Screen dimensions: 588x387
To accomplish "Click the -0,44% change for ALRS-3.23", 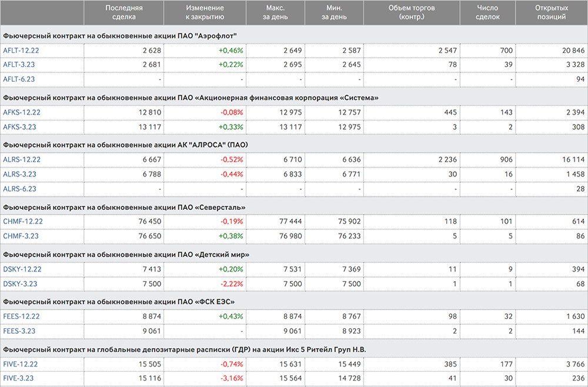I will (x=232, y=174).
